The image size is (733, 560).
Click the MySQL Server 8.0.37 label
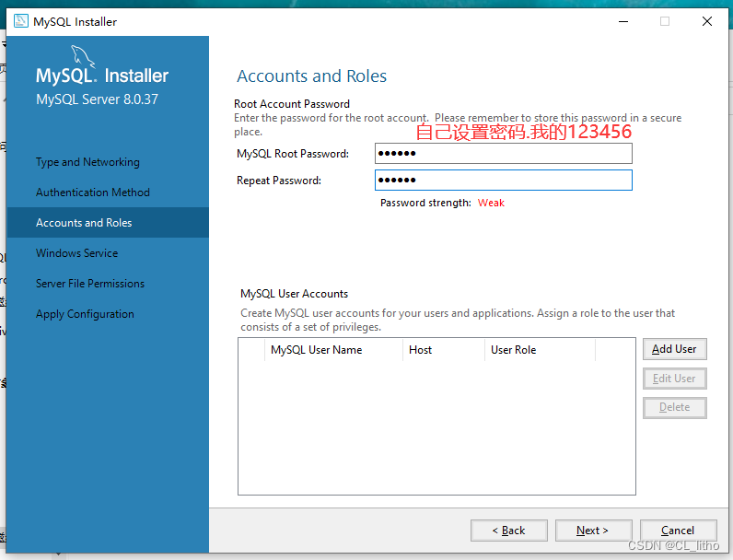pyautogui.click(x=98, y=99)
